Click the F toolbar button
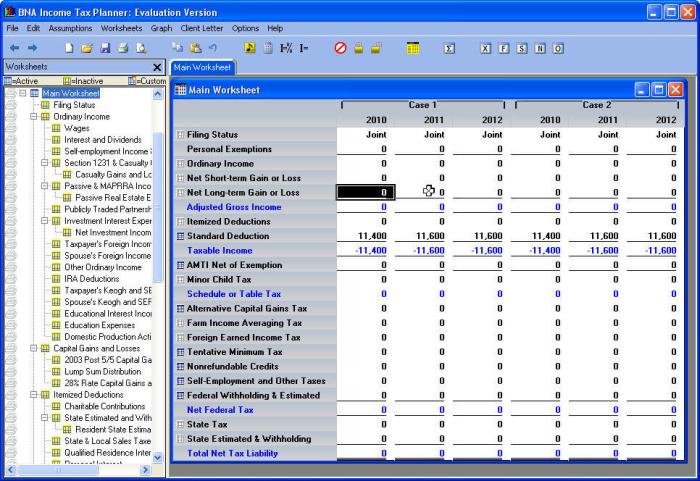This screenshot has width=700, height=481. 504,48
